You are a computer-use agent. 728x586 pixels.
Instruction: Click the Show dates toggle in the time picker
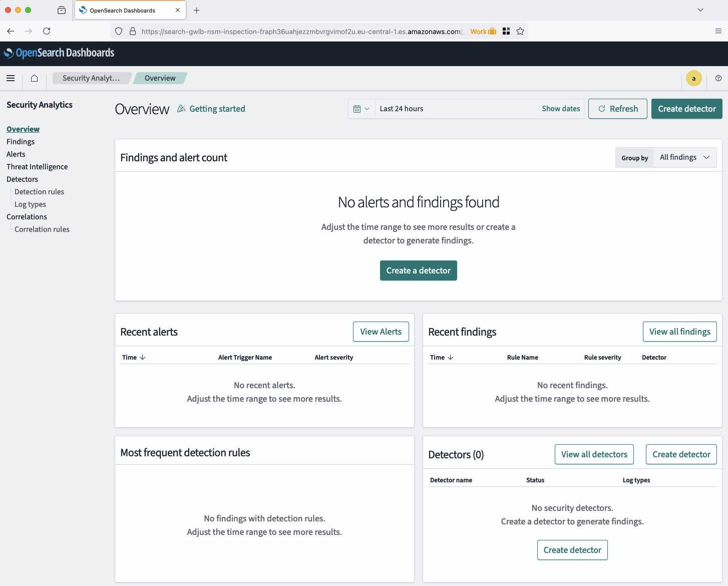click(560, 109)
